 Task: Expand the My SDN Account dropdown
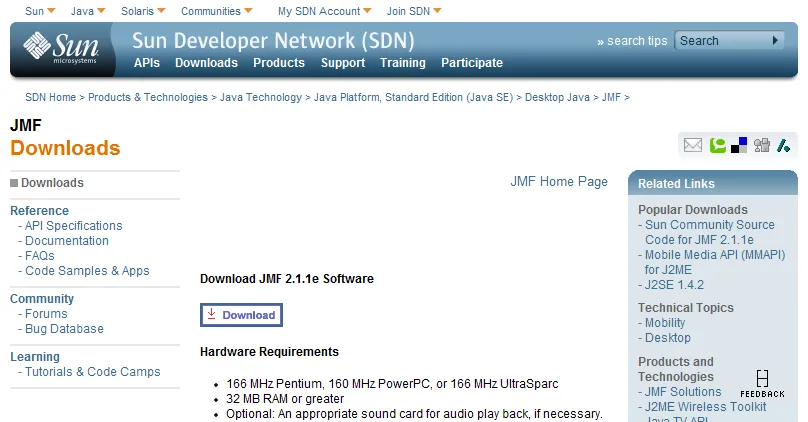tap(325, 11)
